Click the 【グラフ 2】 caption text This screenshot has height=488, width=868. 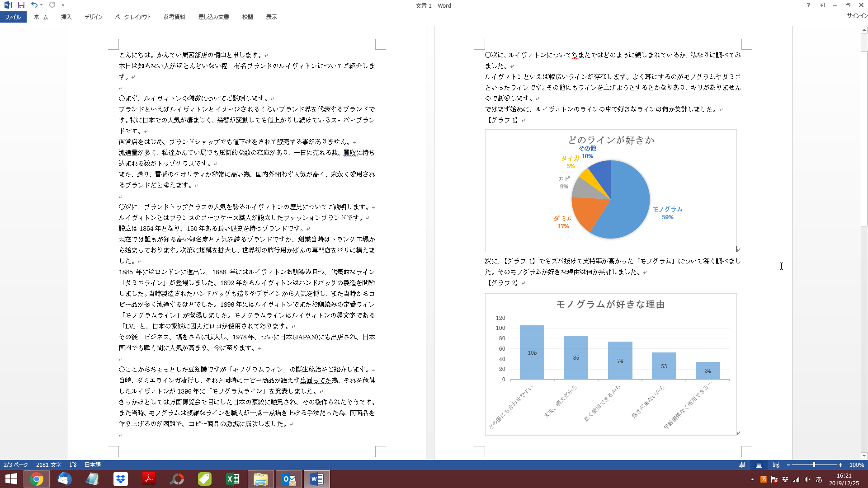[x=503, y=283]
